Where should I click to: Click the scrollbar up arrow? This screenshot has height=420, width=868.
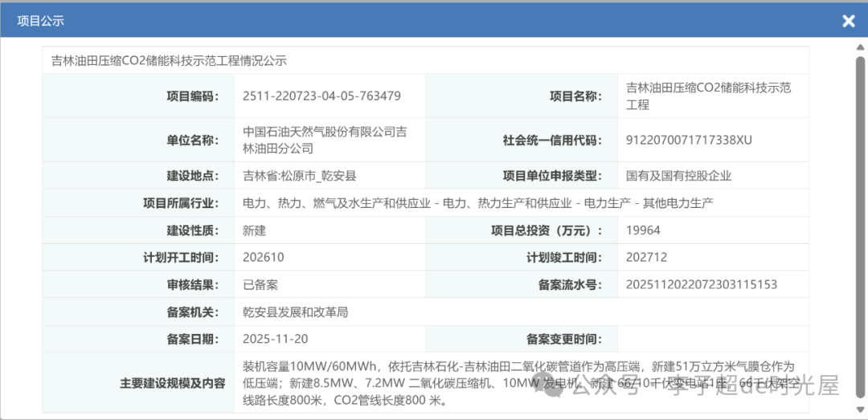coord(860,46)
